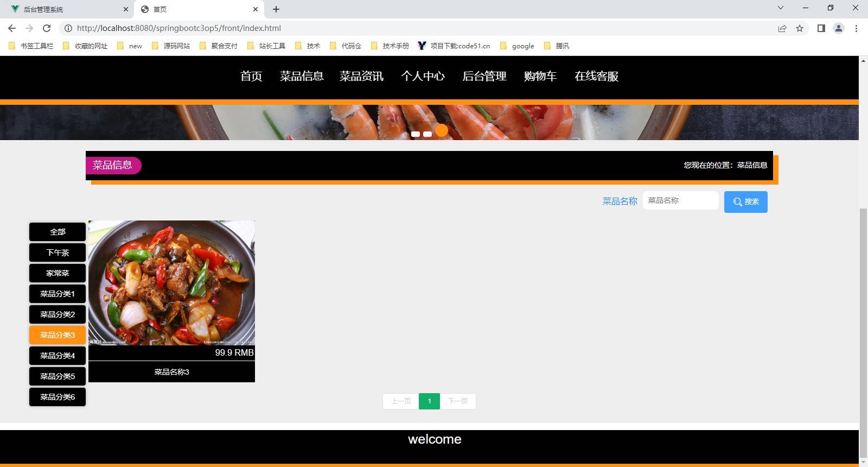Switch to the 后台管理系统 tab
868x467 pixels.
(68, 9)
